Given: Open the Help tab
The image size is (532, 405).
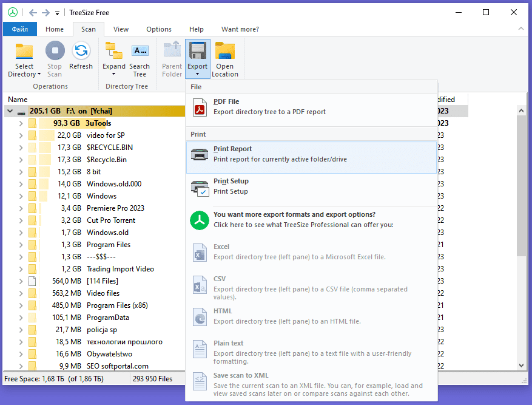Looking at the screenshot, I should pyautogui.click(x=197, y=29).
